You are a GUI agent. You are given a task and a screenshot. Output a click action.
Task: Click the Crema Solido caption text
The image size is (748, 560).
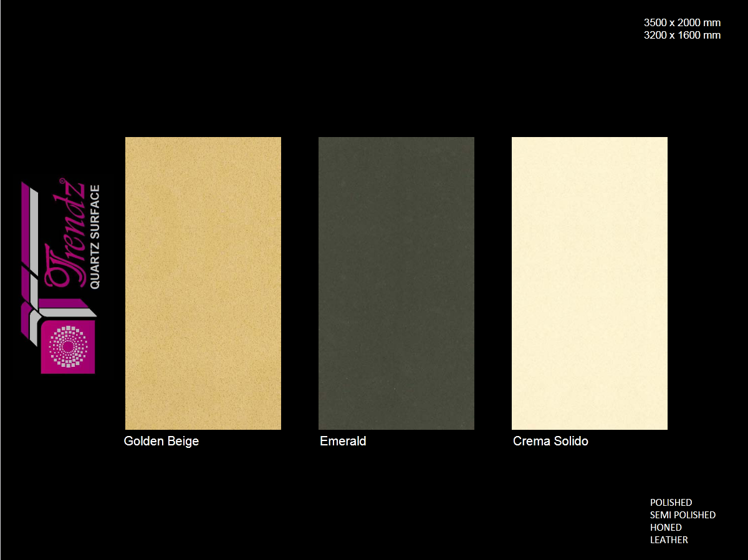pos(550,441)
